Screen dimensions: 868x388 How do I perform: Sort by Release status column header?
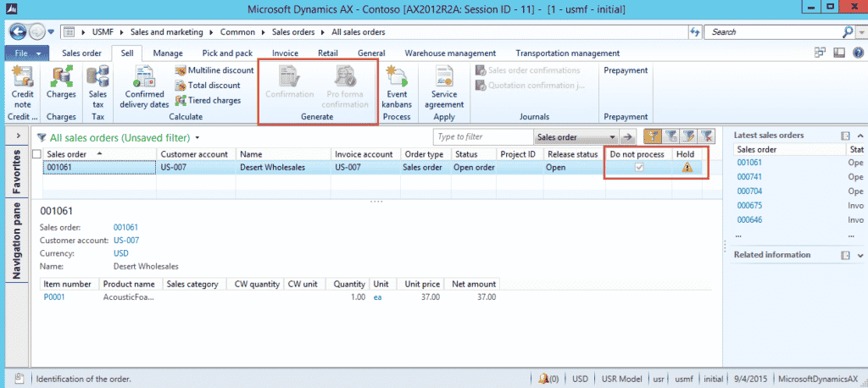tap(572, 154)
